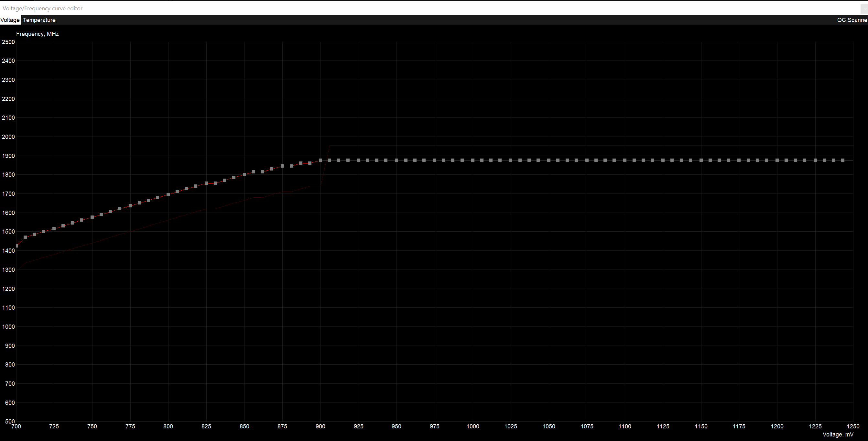868x441 pixels.
Task: Click the curve point at 1150 mV
Action: tap(701, 160)
